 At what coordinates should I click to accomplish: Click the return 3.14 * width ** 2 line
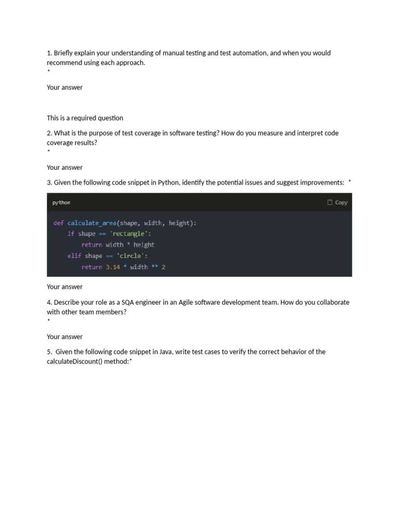coord(123,267)
